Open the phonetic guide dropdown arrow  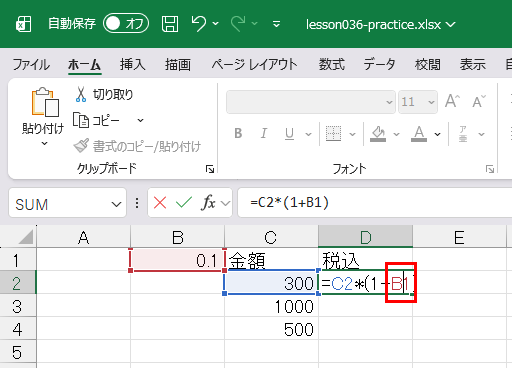coord(481,134)
